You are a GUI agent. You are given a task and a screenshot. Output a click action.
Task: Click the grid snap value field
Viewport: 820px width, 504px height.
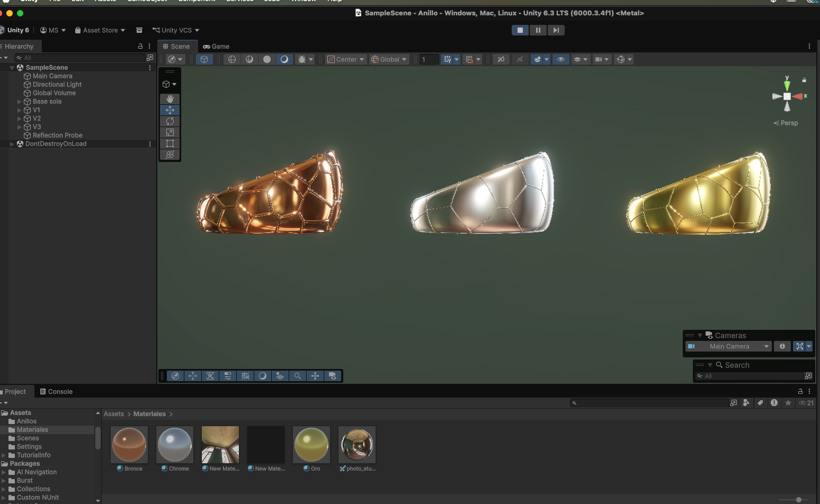[429, 59]
